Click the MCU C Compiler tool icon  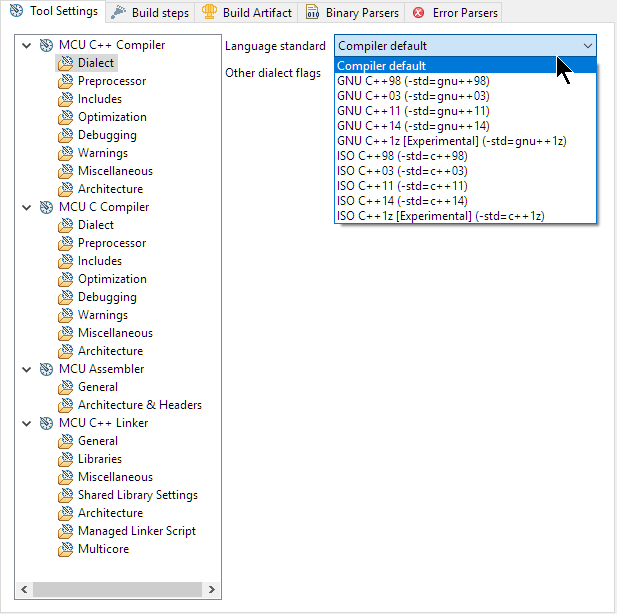click(46, 207)
